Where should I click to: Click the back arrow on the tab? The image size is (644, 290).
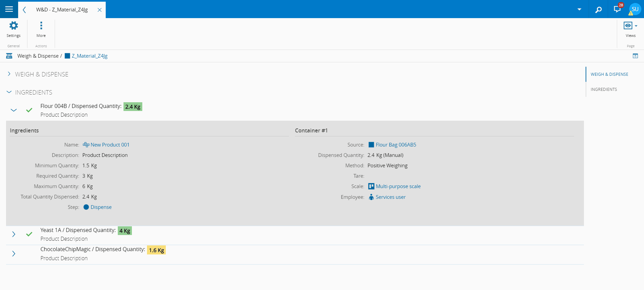point(24,10)
